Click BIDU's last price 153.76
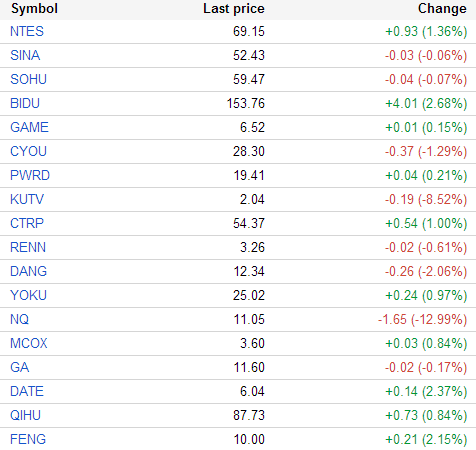Image resolution: width=476 pixels, height=450 pixels. (246, 103)
